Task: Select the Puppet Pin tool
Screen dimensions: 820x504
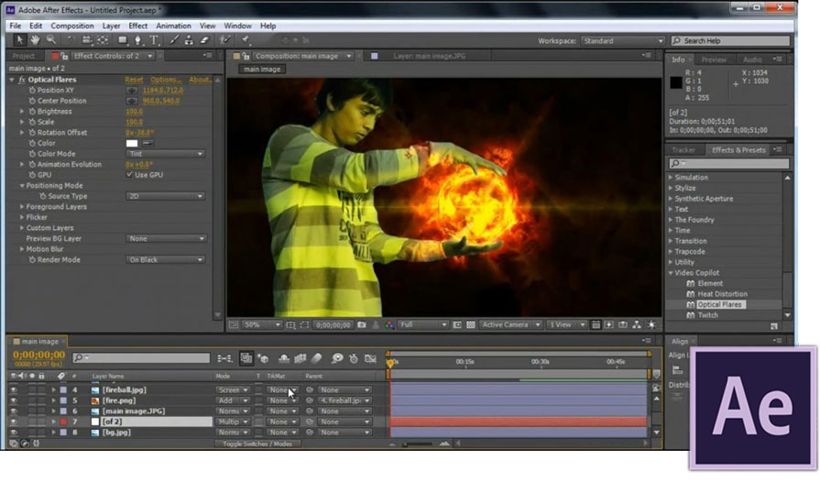Action: (x=245, y=39)
